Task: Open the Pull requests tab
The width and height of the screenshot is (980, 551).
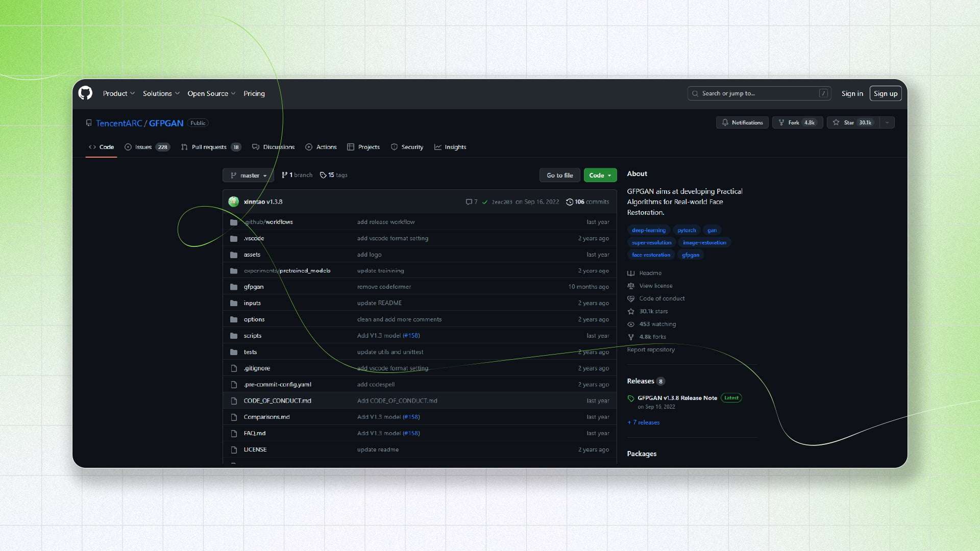Action: [x=211, y=147]
